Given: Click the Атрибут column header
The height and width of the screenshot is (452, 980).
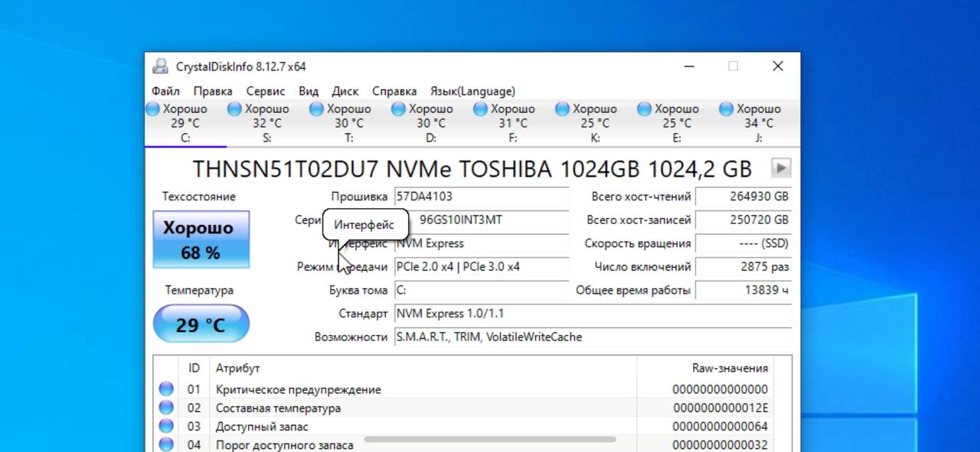Looking at the screenshot, I should point(423,368).
